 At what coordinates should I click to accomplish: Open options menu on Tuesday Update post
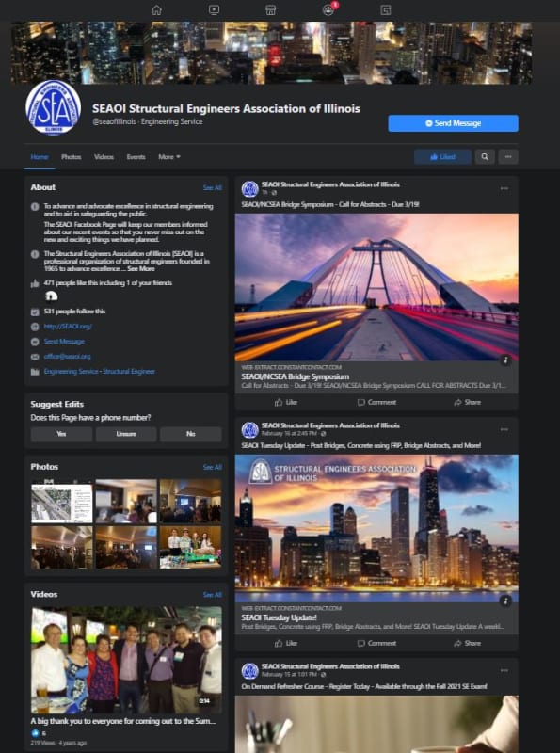(x=504, y=430)
